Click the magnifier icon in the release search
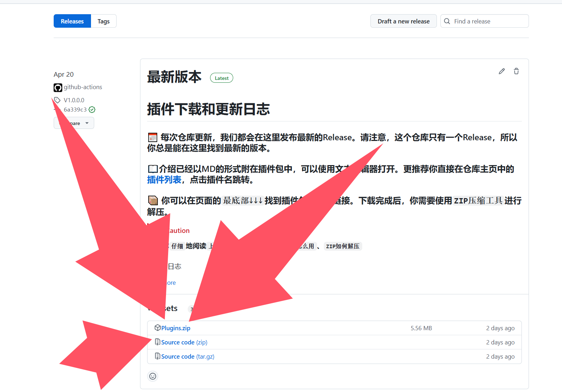 tap(447, 21)
